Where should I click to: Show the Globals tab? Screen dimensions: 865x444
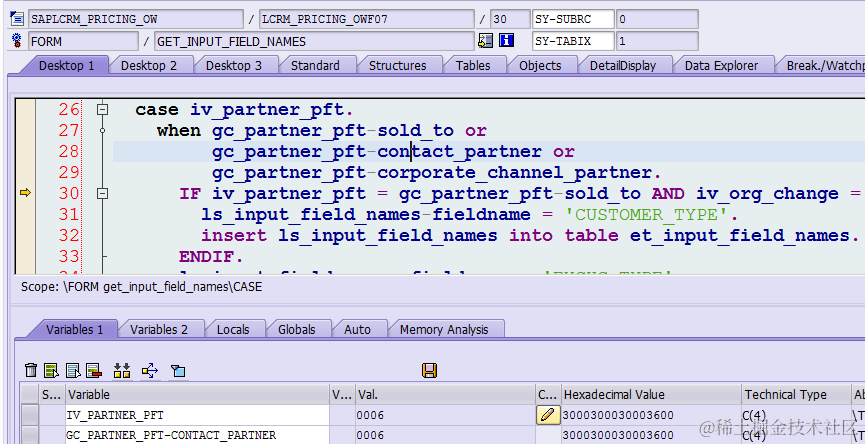(x=296, y=329)
